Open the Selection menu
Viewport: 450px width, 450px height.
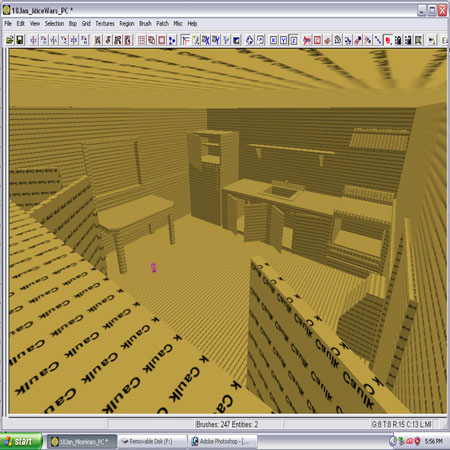(x=54, y=24)
